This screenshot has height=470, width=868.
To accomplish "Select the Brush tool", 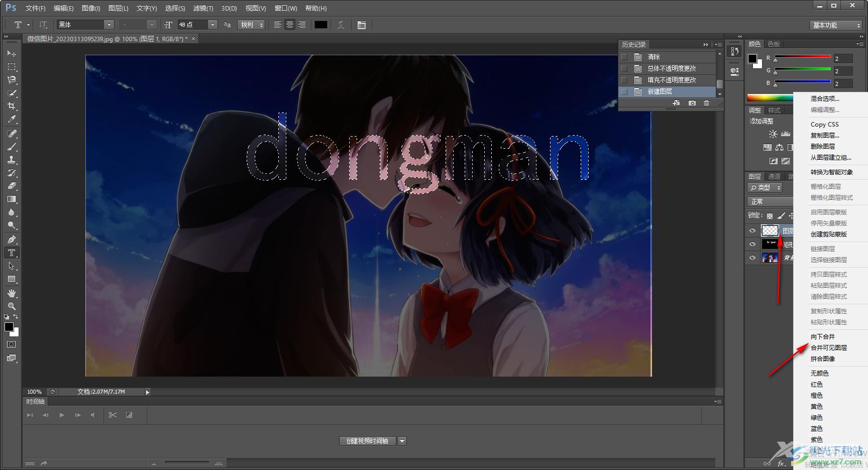I will coord(12,147).
